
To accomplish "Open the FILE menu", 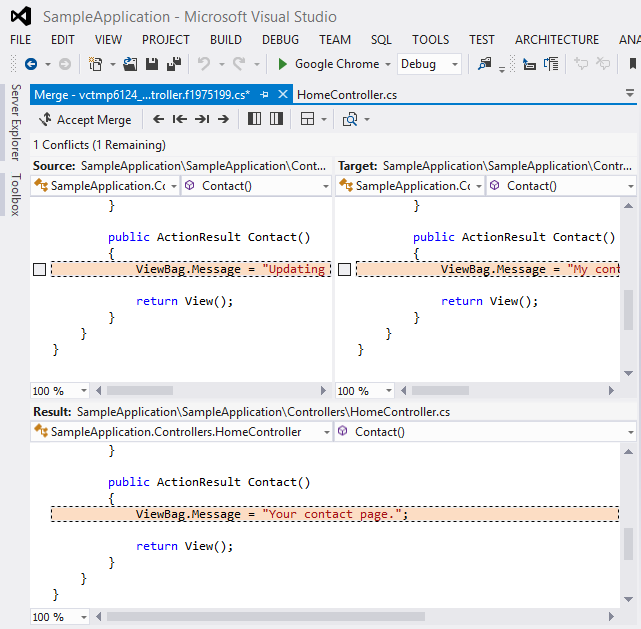I will [x=20, y=40].
